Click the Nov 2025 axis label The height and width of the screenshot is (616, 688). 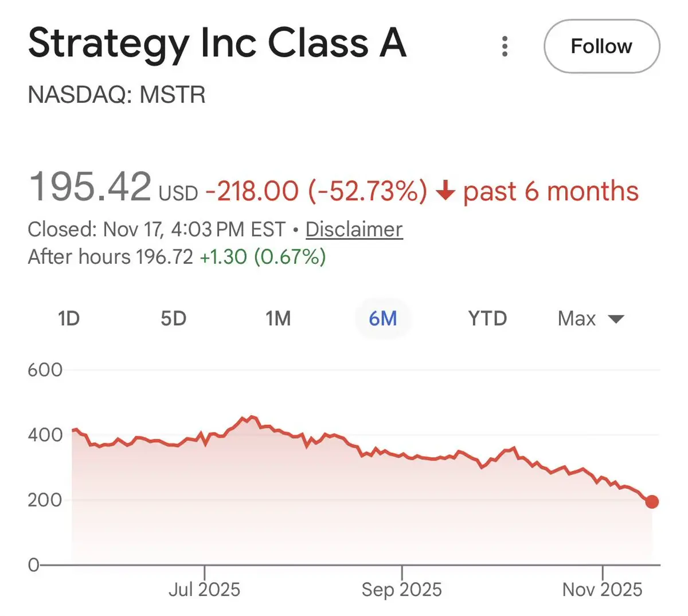(602, 589)
